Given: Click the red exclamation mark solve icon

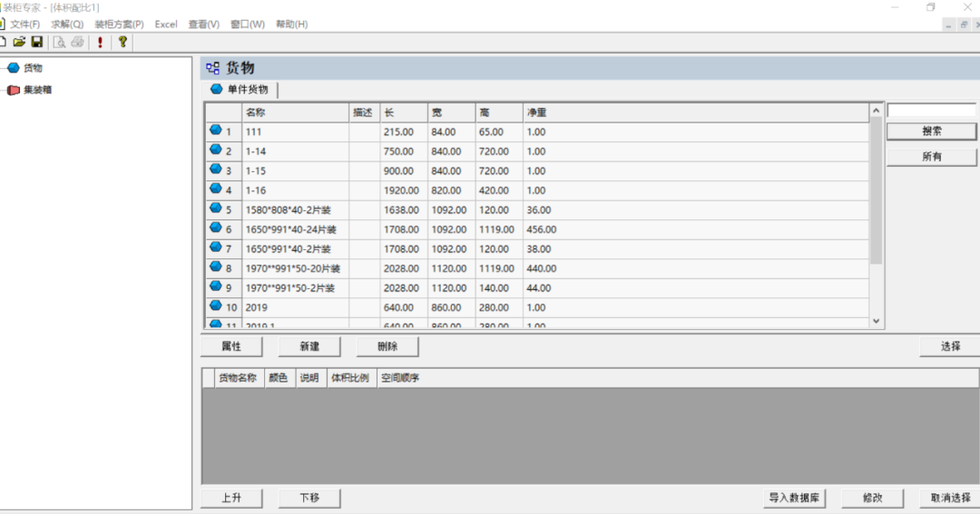Looking at the screenshot, I should 100,42.
